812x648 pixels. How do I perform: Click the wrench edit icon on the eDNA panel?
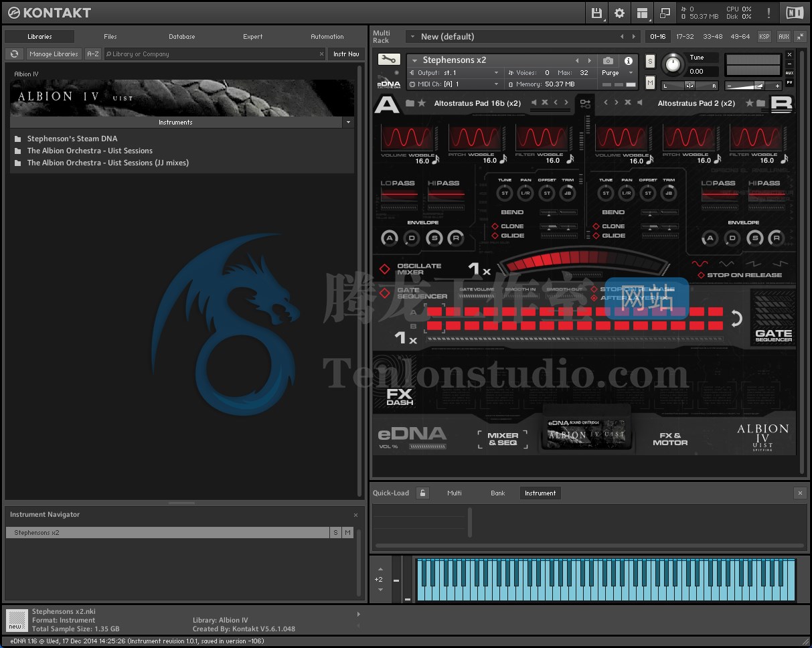[x=389, y=59]
